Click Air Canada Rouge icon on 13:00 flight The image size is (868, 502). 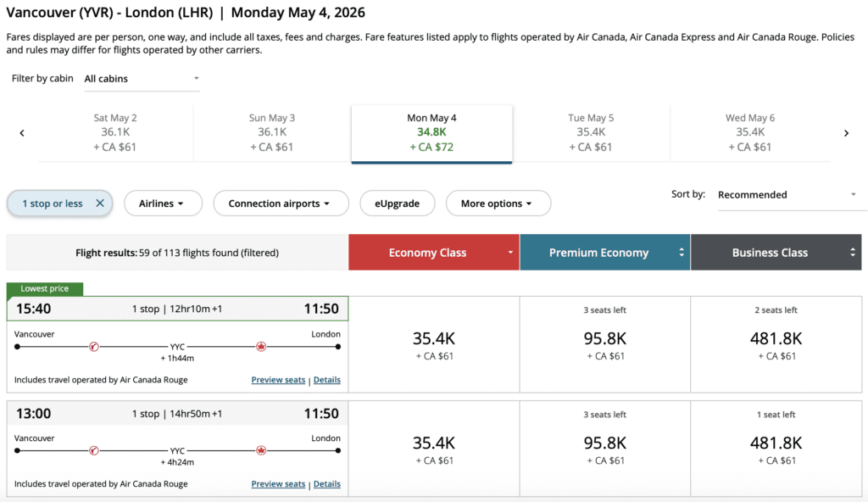click(x=95, y=451)
